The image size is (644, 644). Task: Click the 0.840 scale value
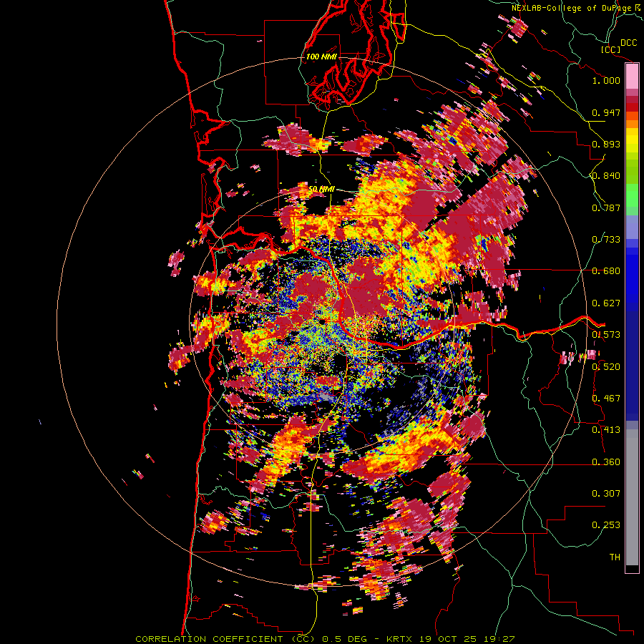(606, 176)
